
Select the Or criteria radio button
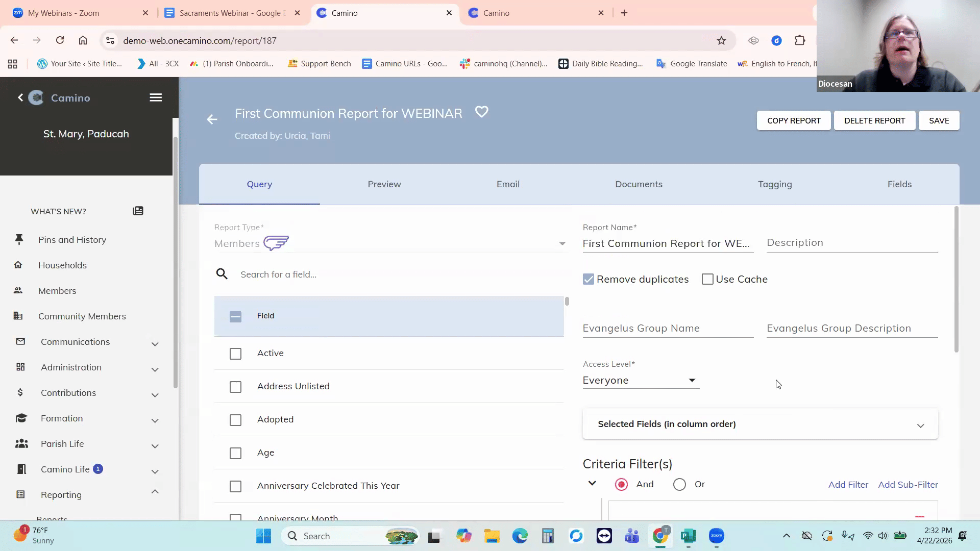coord(679,484)
